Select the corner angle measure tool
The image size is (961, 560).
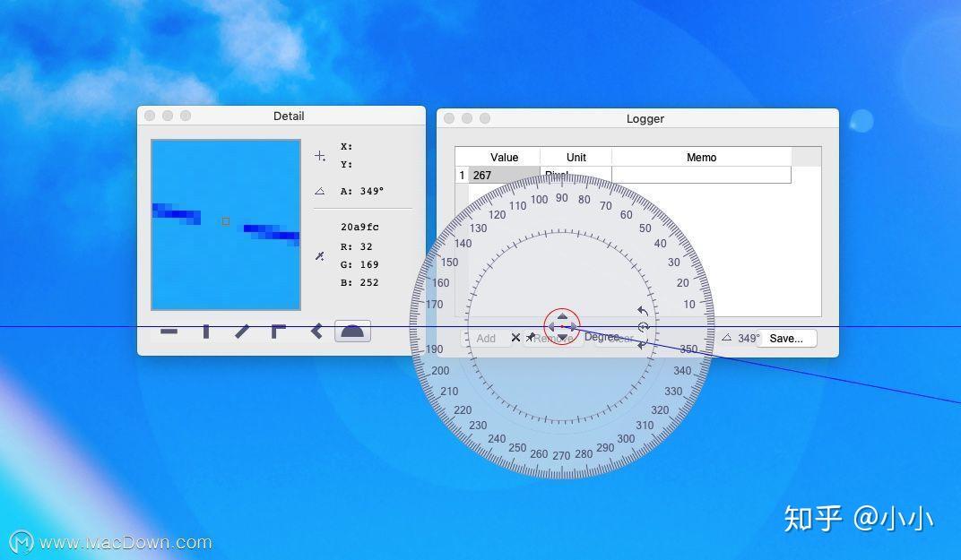click(278, 329)
